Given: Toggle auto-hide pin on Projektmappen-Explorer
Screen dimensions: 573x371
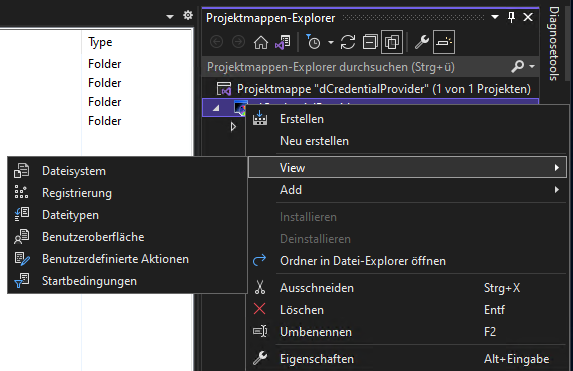Looking at the screenshot, I should pyautogui.click(x=512, y=17).
